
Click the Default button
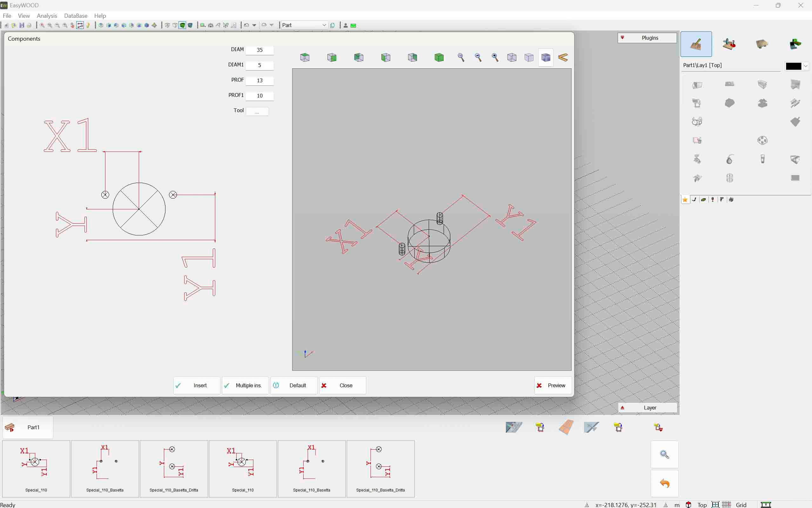coord(294,385)
